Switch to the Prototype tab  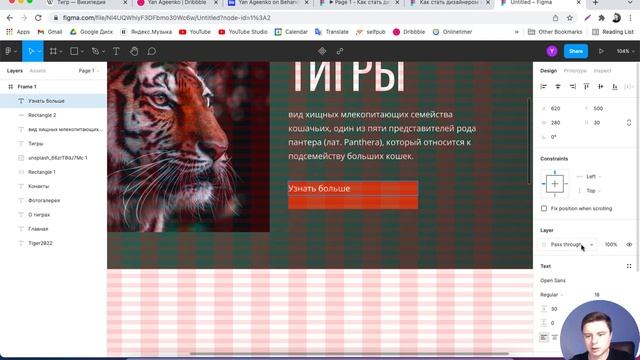(575, 71)
